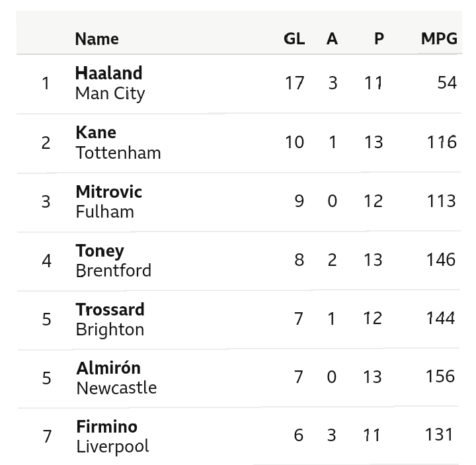Click the Man City team label

pyautogui.click(x=110, y=93)
